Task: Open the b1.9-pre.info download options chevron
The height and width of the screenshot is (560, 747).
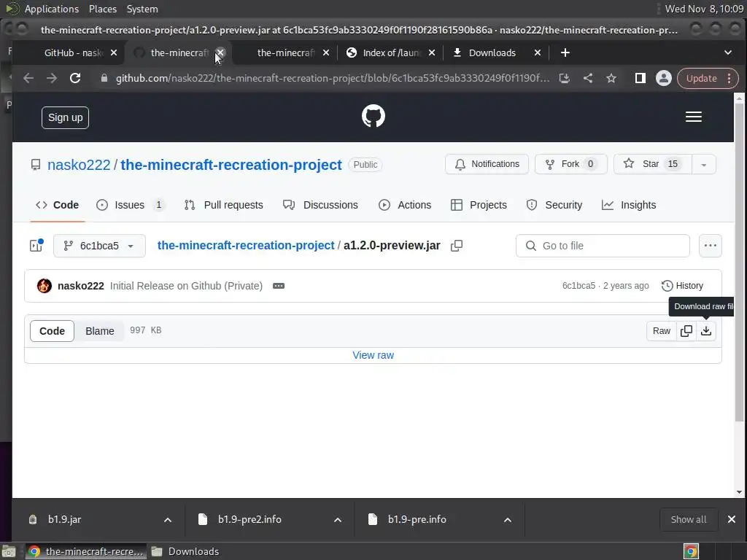Action: pyautogui.click(x=508, y=520)
